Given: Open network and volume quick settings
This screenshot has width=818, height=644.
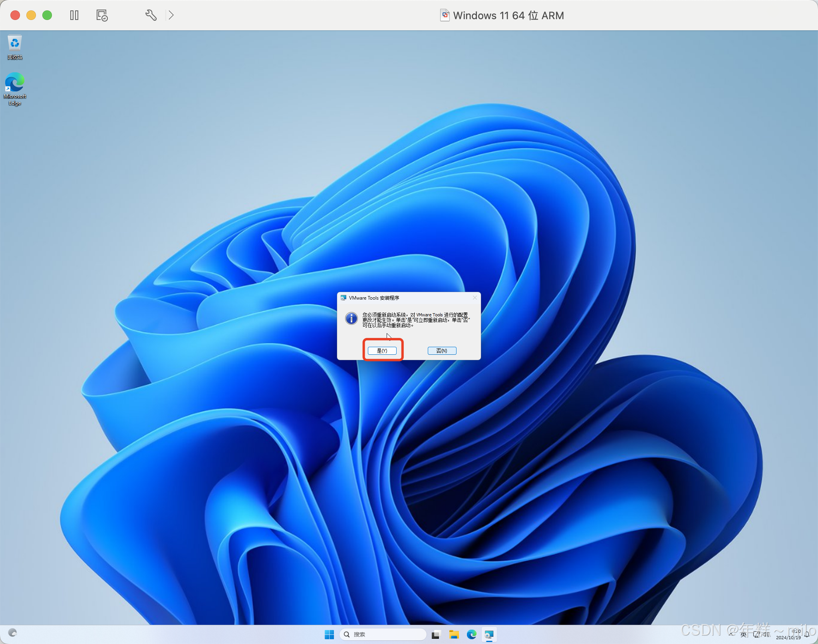Looking at the screenshot, I should coord(761,634).
